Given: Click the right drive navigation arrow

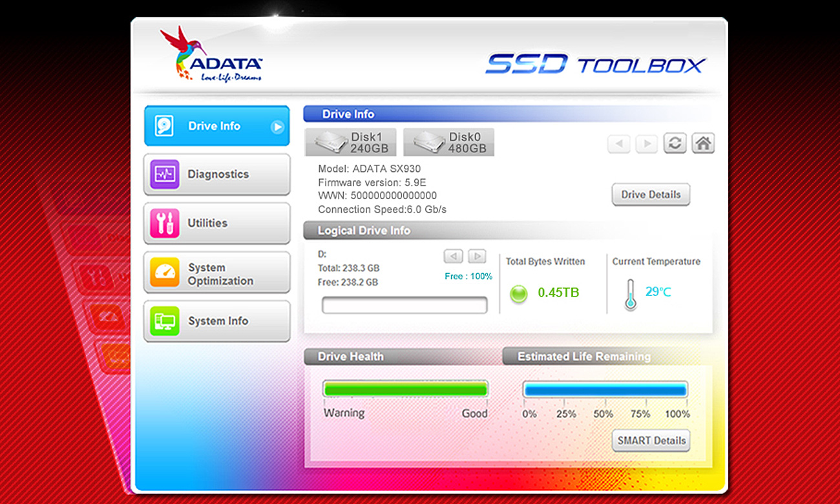Looking at the screenshot, I should point(646,143).
